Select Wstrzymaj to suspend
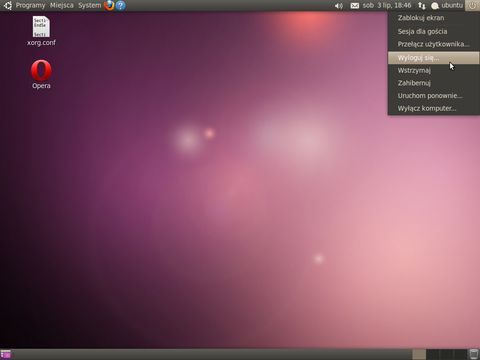Image resolution: width=480 pixels, height=360 pixels. (x=434, y=70)
